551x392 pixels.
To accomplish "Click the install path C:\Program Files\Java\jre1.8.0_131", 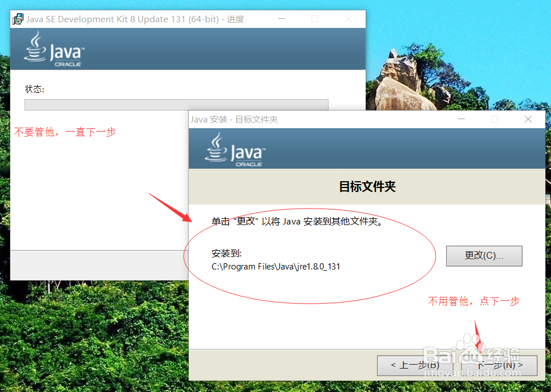I will pos(275,266).
